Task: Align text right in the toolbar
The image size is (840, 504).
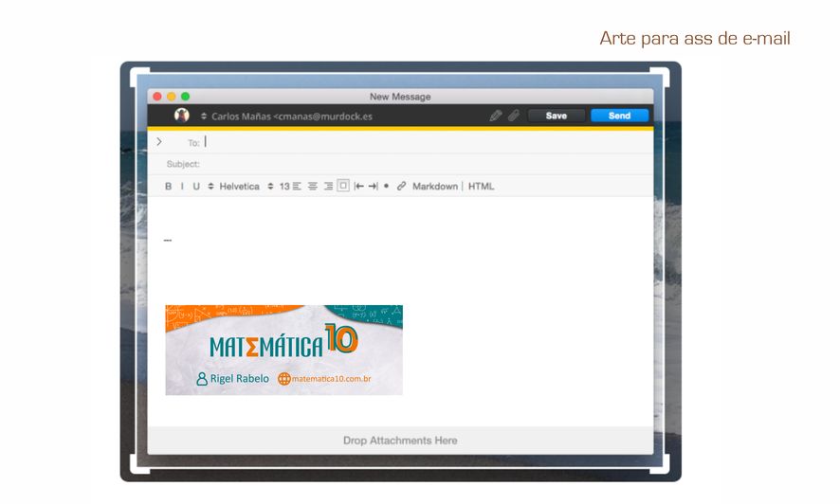Action: (328, 187)
